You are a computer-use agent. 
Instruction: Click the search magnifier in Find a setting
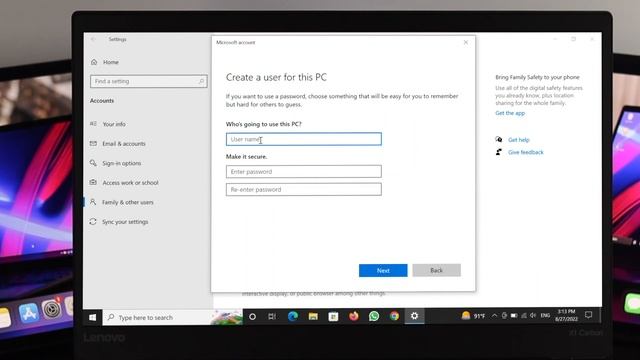[x=201, y=81]
